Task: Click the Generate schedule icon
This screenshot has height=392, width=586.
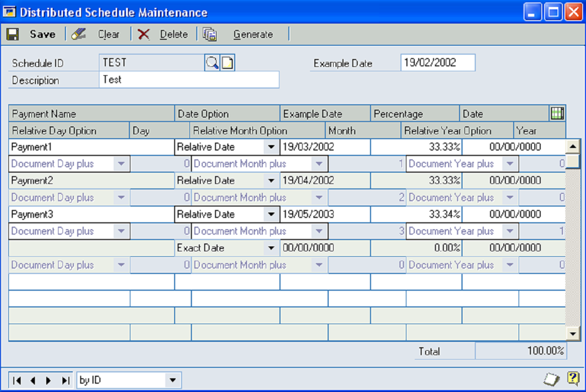Action: point(210,34)
